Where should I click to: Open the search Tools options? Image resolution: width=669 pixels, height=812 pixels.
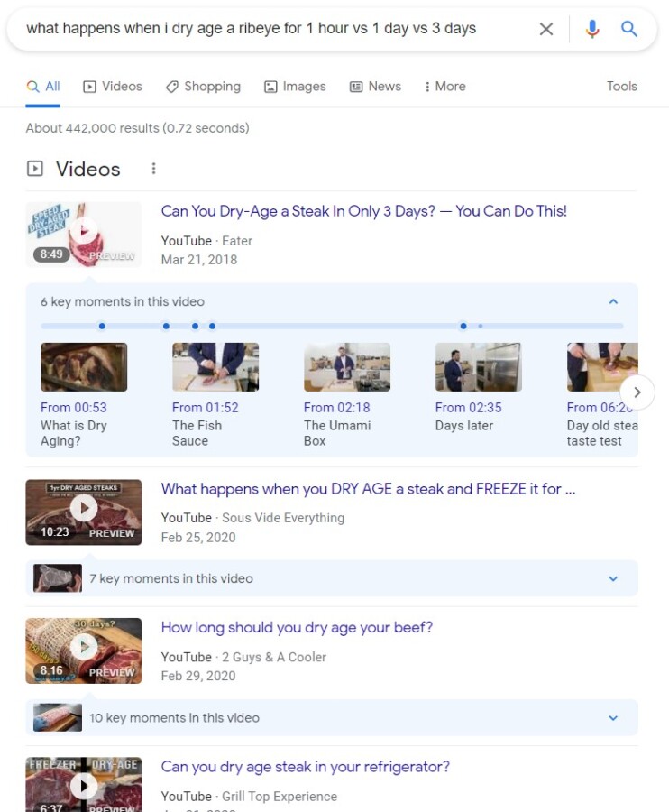tap(621, 87)
